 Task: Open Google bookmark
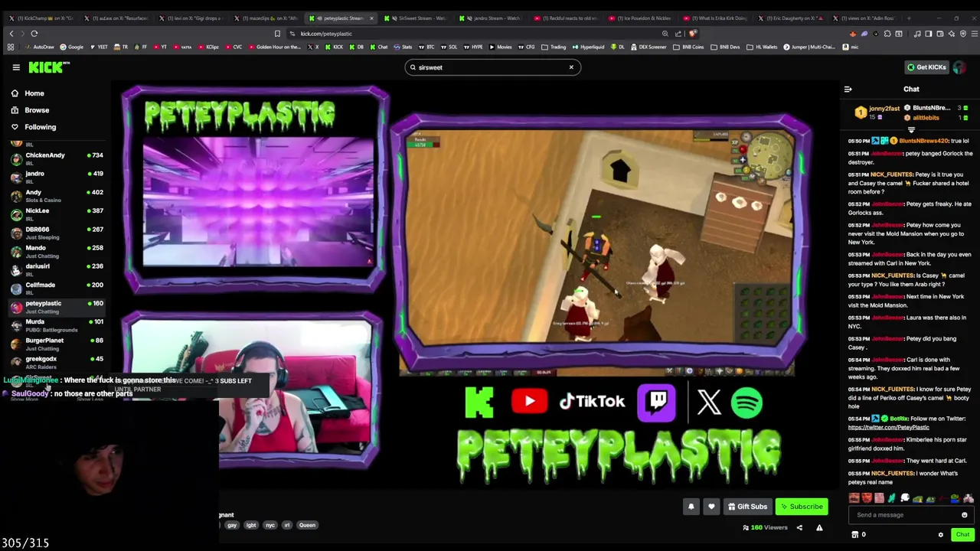pyautogui.click(x=71, y=47)
